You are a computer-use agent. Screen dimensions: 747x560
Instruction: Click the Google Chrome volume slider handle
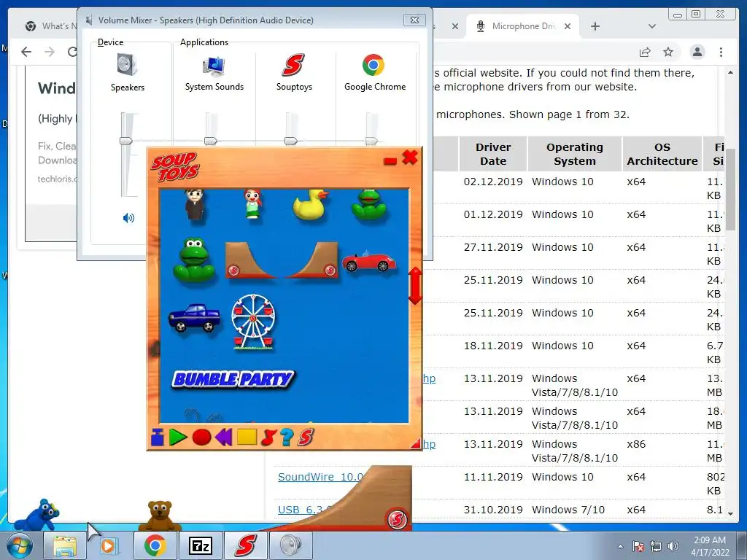(x=371, y=141)
